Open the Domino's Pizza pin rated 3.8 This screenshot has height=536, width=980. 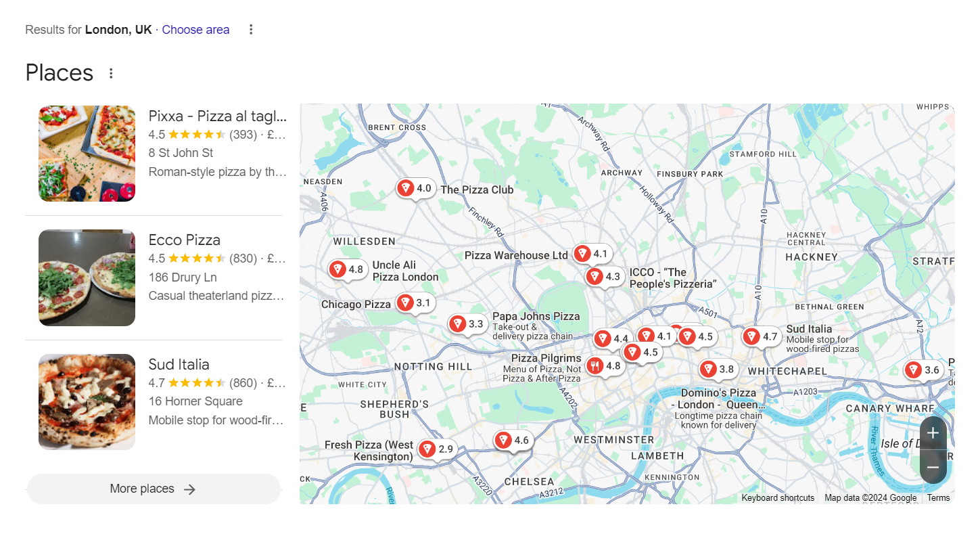click(718, 369)
